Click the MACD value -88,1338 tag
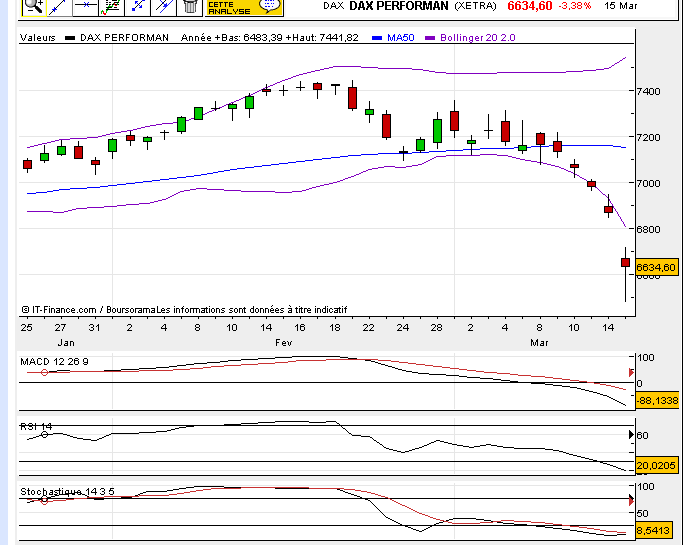690x545 pixels. click(657, 401)
